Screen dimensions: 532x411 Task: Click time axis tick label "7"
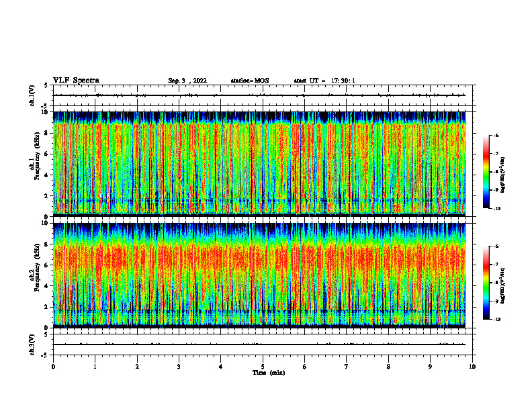(x=347, y=367)
